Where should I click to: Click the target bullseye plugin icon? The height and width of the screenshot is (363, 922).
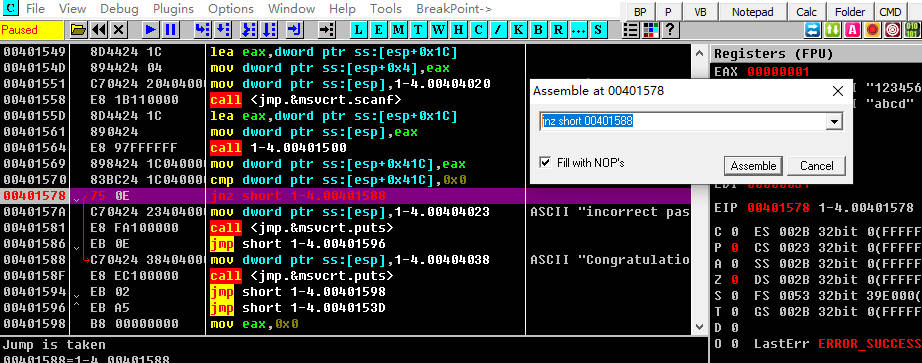click(893, 29)
